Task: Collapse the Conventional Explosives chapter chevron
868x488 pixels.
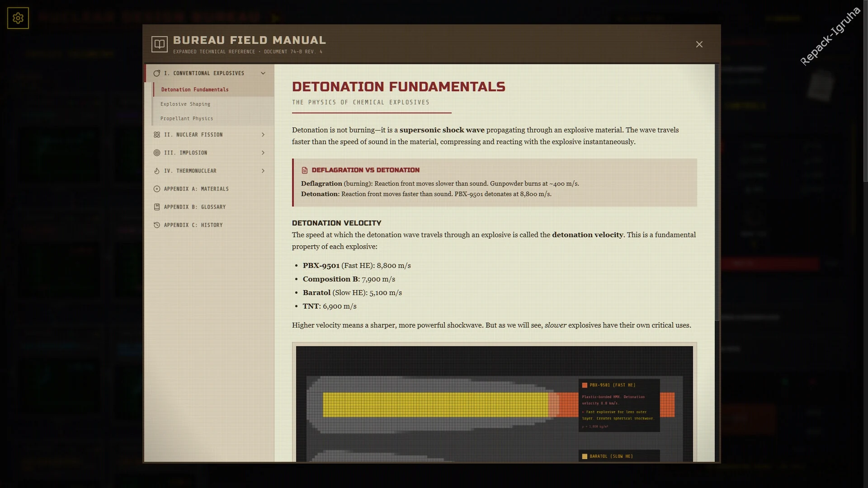Action: pyautogui.click(x=263, y=73)
